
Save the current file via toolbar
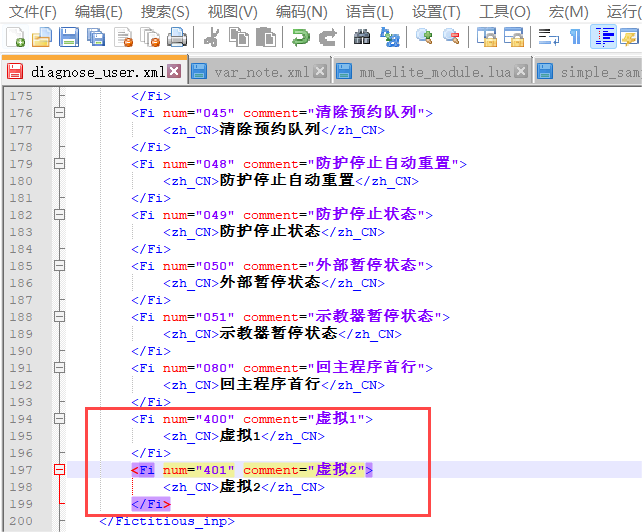tap(69, 38)
